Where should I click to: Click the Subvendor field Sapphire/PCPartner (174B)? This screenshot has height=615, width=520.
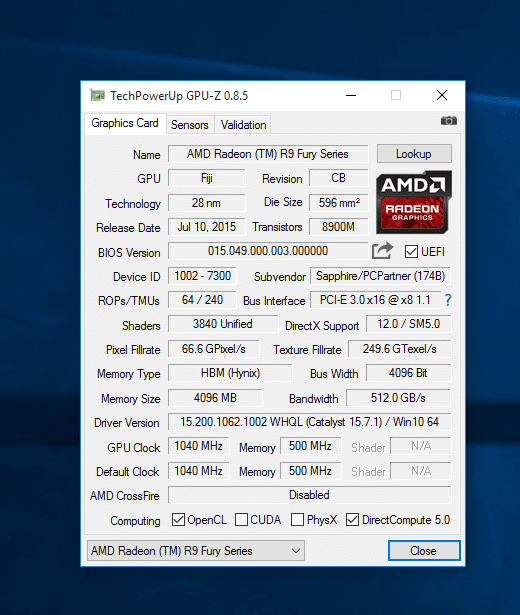380,276
